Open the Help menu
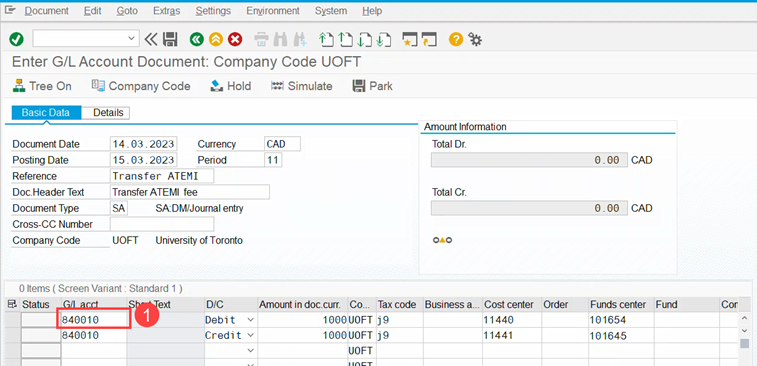The image size is (757, 366). click(x=372, y=11)
